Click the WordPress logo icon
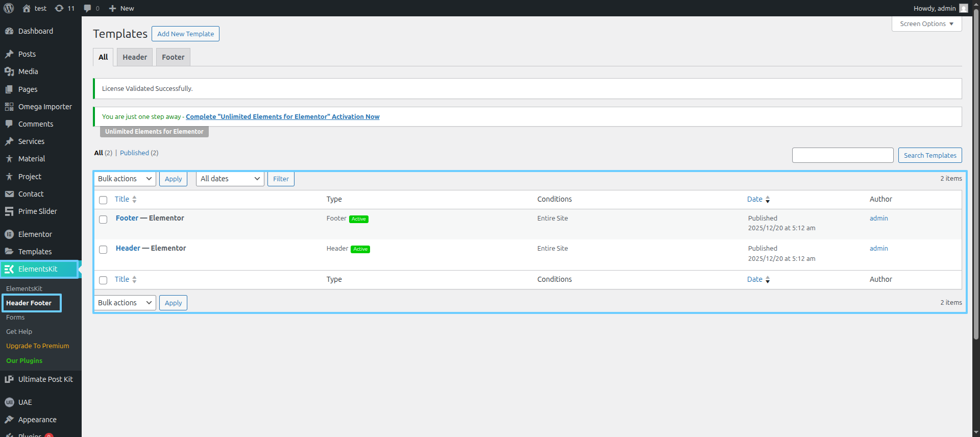Viewport: 980px width, 437px height. (9, 8)
